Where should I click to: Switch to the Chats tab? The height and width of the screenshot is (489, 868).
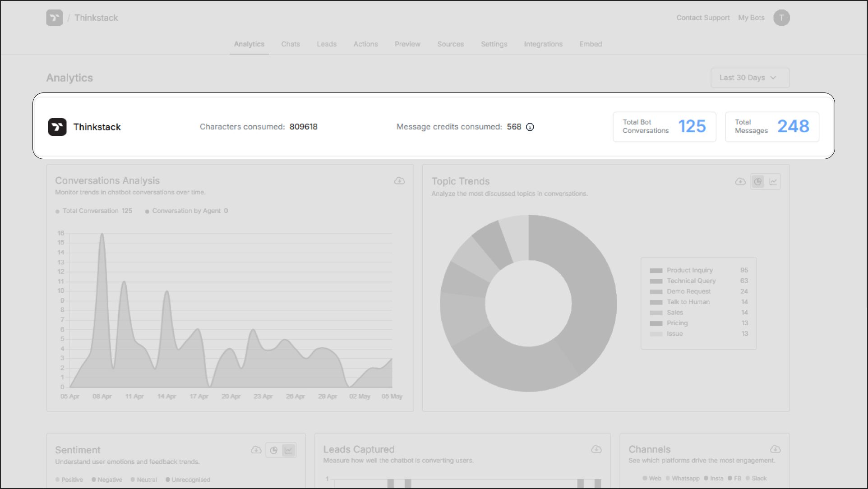click(x=291, y=44)
